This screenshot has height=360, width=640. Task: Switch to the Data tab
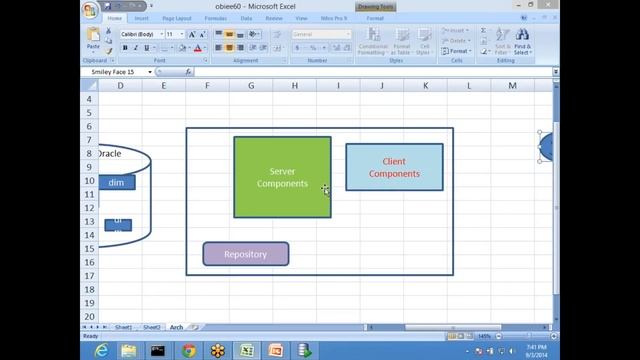click(x=246, y=18)
